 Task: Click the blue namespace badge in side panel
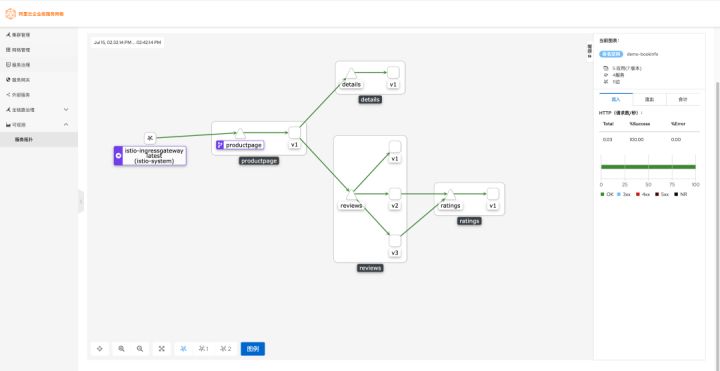611,54
